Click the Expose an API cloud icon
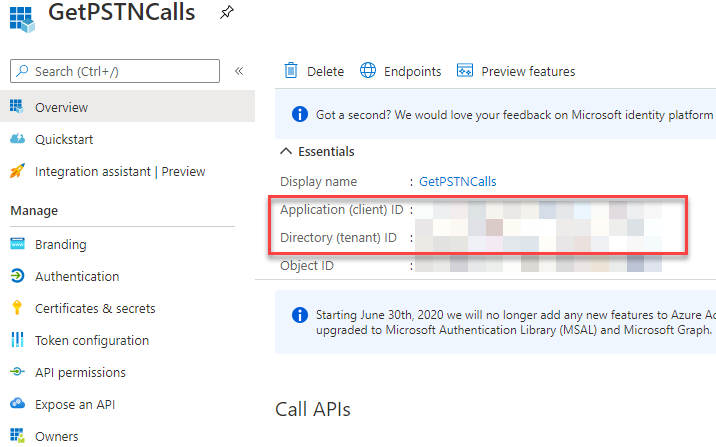 coord(17,403)
